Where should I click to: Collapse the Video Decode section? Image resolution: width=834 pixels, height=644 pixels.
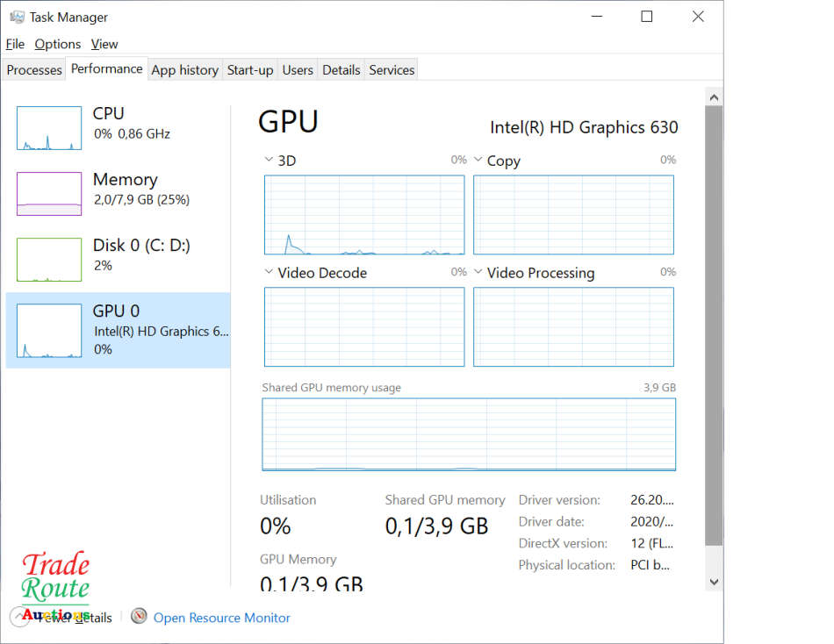click(268, 273)
